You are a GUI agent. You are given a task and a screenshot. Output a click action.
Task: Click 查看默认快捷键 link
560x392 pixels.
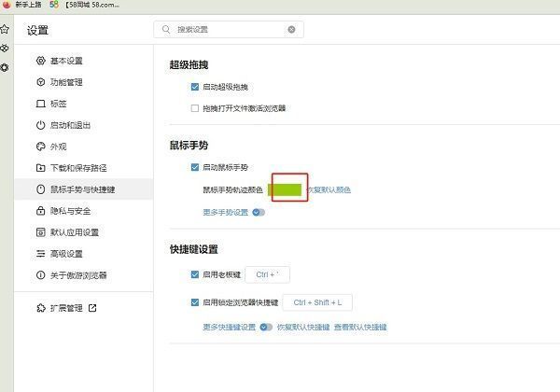360,327
